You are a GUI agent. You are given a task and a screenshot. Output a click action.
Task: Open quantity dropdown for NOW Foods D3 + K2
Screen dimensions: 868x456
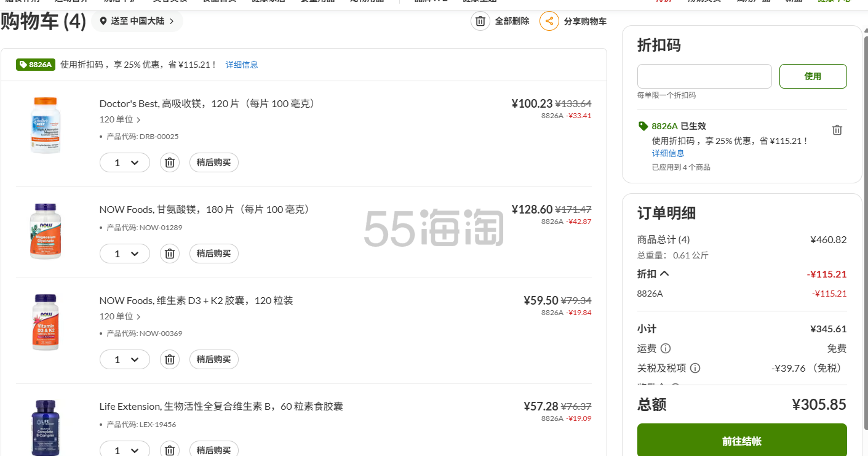[125, 359]
